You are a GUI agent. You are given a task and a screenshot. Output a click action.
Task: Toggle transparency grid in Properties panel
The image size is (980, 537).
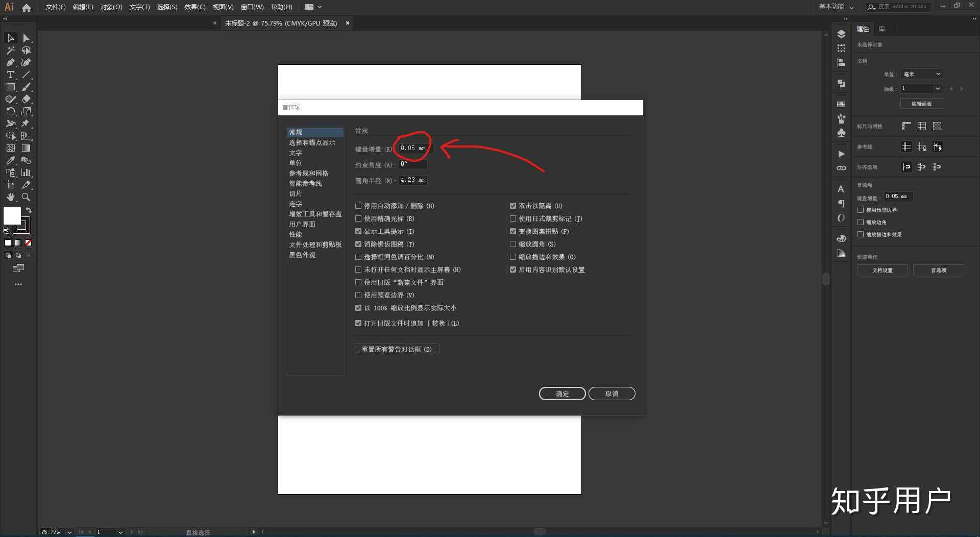[x=937, y=126]
